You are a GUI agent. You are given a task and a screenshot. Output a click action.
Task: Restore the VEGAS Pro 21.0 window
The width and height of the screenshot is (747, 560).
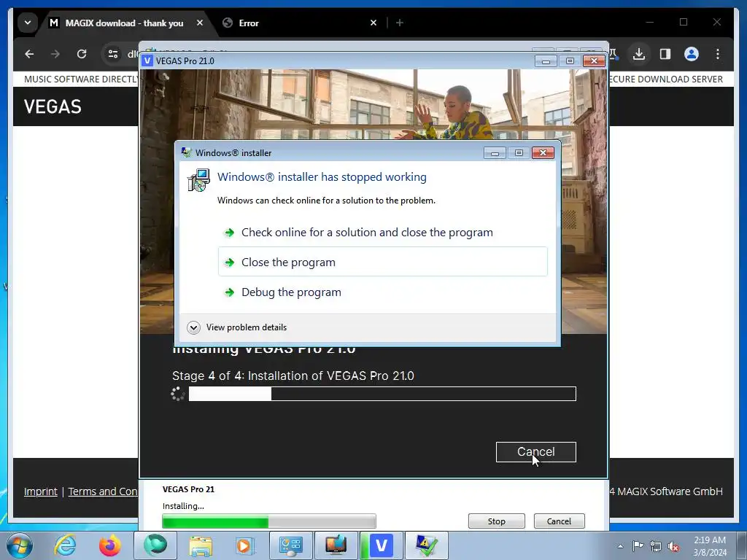point(570,61)
